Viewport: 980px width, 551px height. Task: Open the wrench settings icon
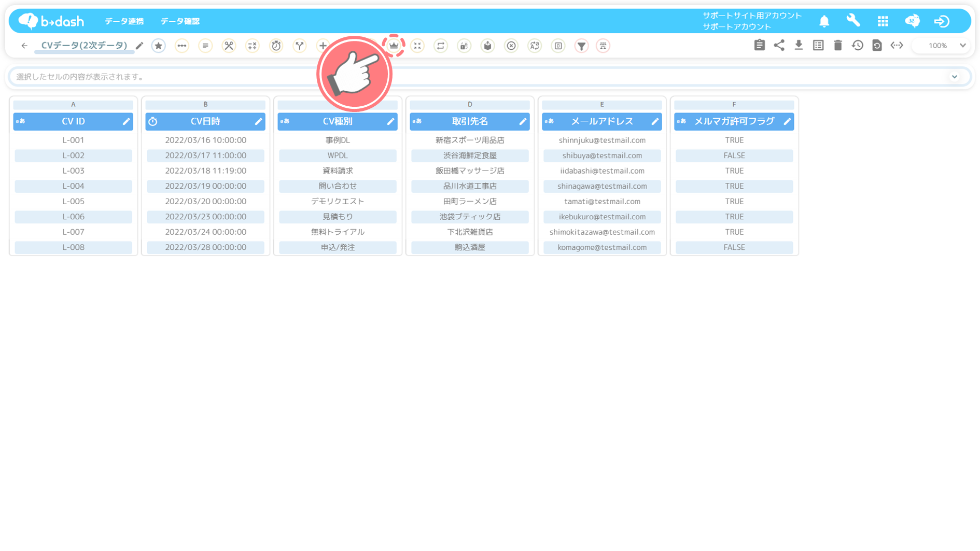853,21
